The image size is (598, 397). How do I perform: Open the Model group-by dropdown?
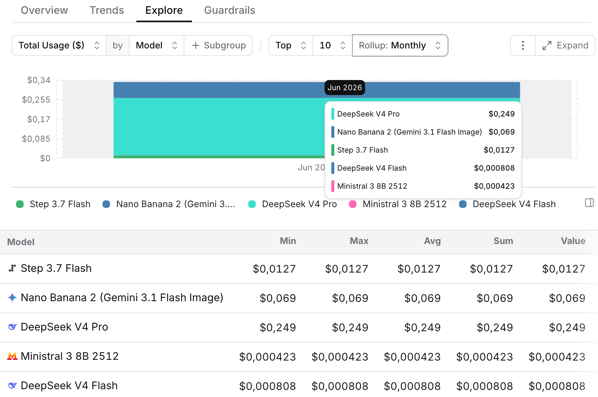click(157, 45)
